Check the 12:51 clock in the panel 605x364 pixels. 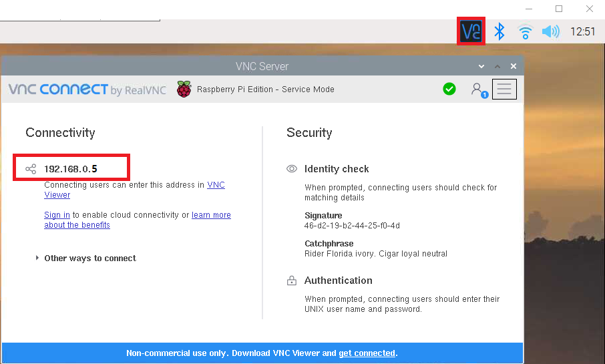pos(582,31)
